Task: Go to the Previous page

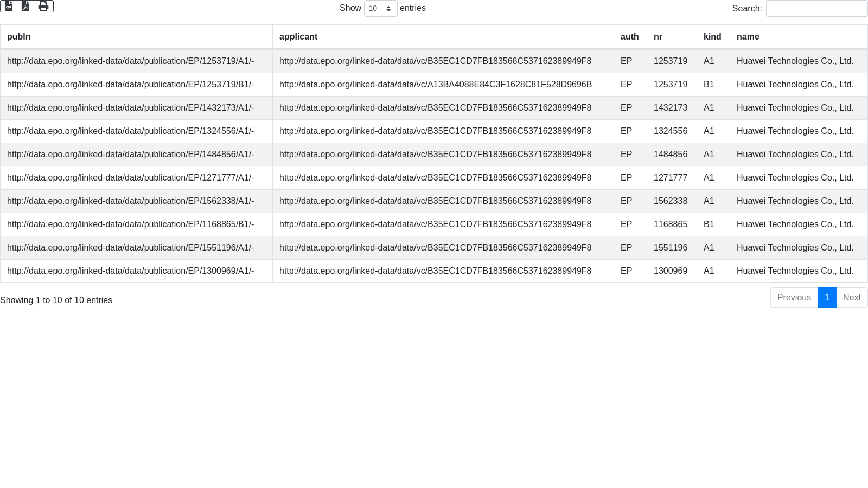Action: pos(794,298)
